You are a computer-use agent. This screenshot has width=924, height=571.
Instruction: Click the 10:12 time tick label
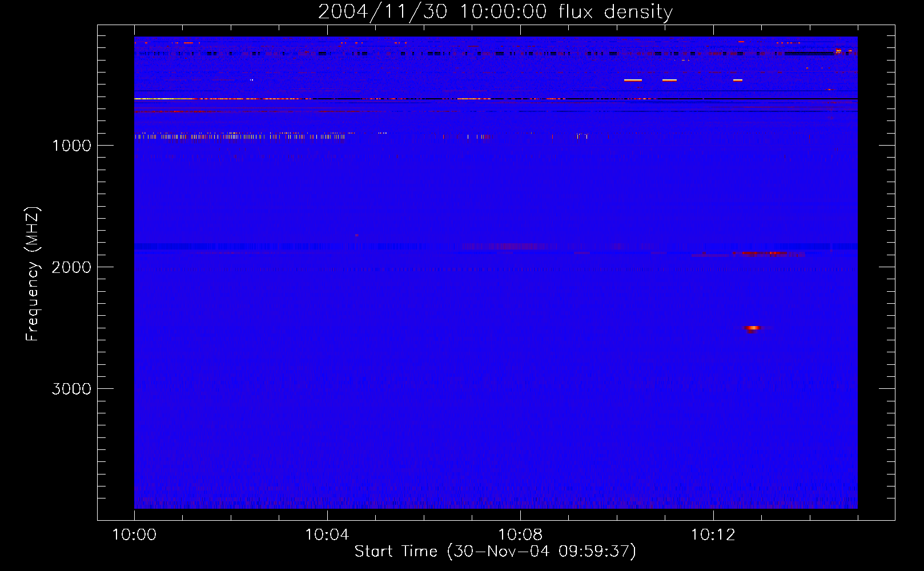[713, 534]
